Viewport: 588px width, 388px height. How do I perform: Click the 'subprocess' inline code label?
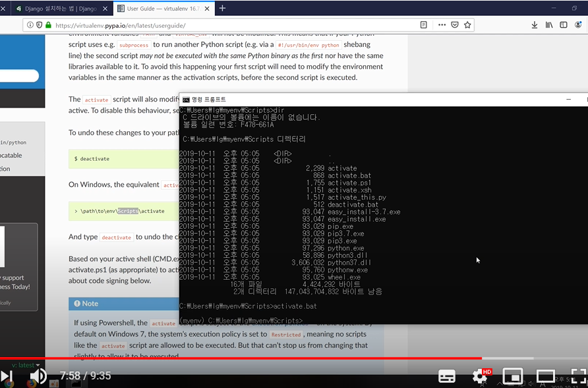click(134, 45)
